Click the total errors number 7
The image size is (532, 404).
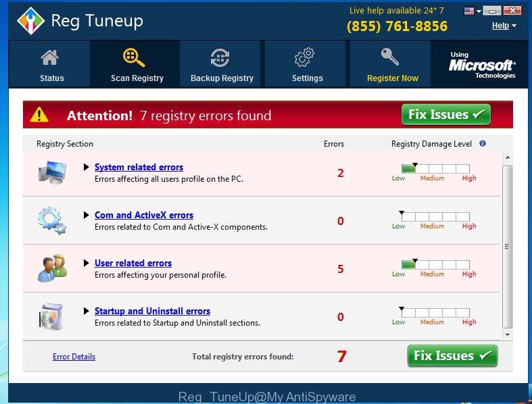[x=341, y=356]
